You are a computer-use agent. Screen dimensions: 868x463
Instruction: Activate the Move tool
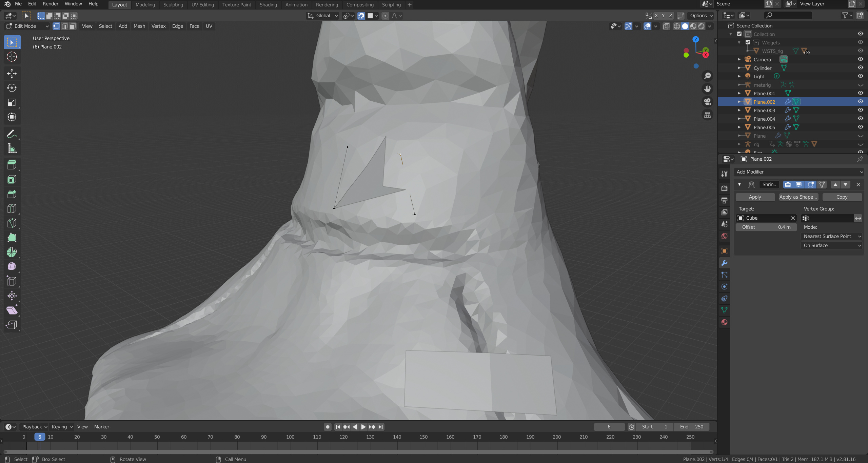[x=12, y=73]
